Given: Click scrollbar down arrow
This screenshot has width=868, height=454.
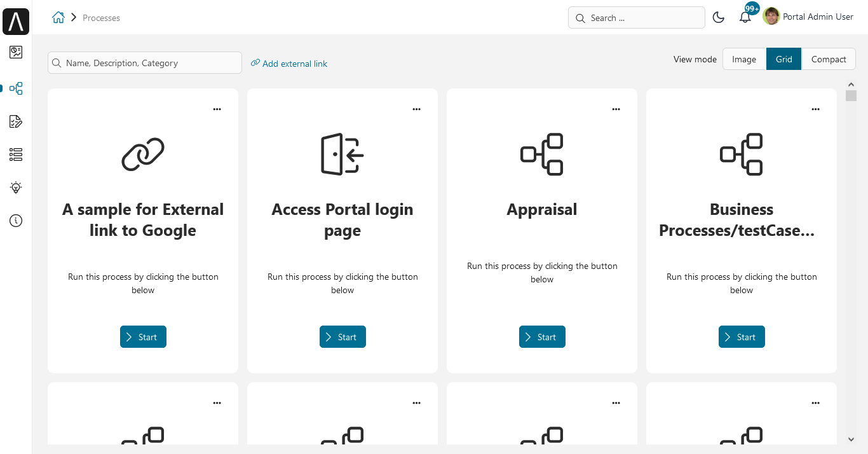Looking at the screenshot, I should click(851, 439).
